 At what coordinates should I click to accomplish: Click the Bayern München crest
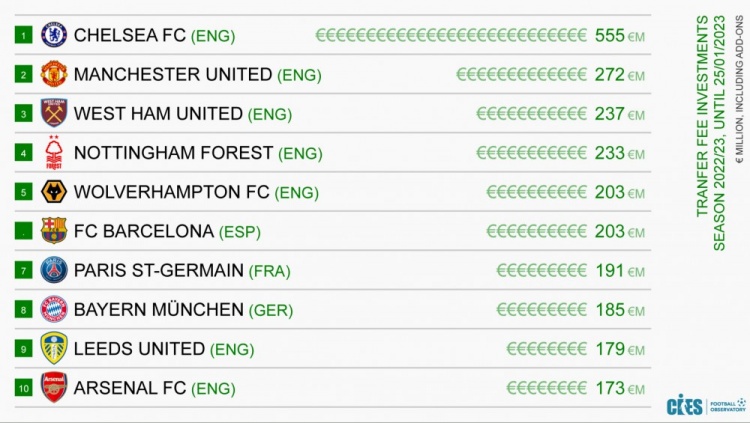(x=54, y=309)
